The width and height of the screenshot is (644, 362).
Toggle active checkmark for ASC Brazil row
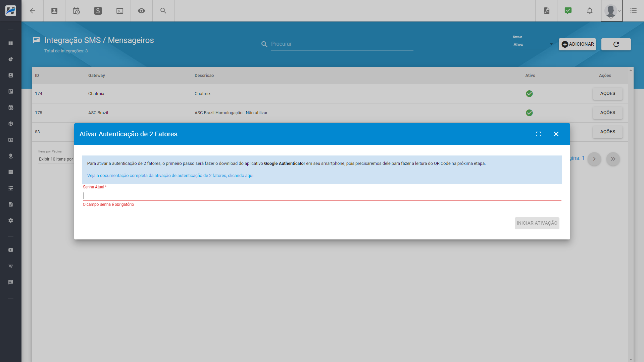click(x=529, y=113)
